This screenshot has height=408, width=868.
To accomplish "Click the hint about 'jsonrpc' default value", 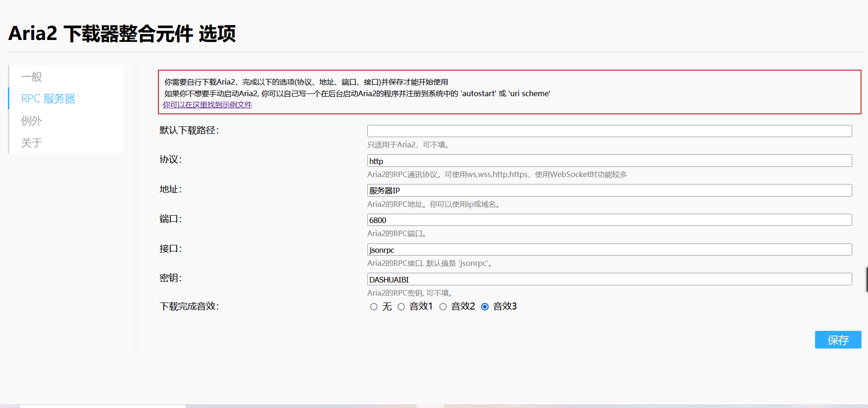I will [x=431, y=263].
